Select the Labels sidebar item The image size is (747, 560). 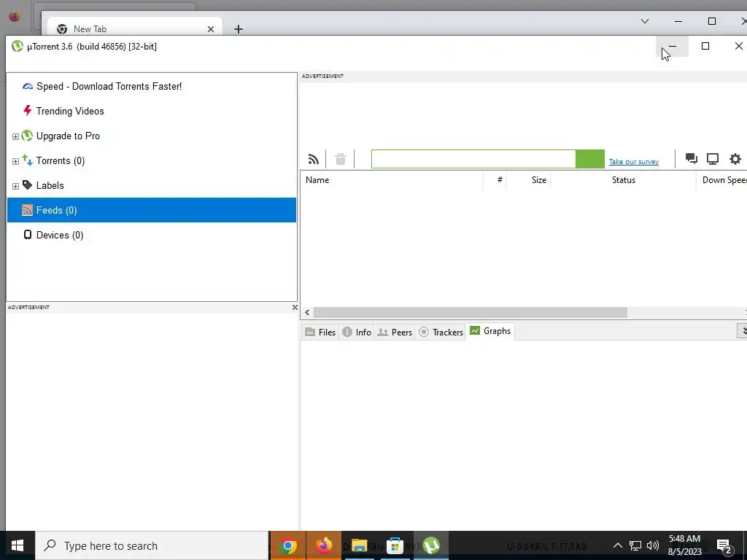152,185
